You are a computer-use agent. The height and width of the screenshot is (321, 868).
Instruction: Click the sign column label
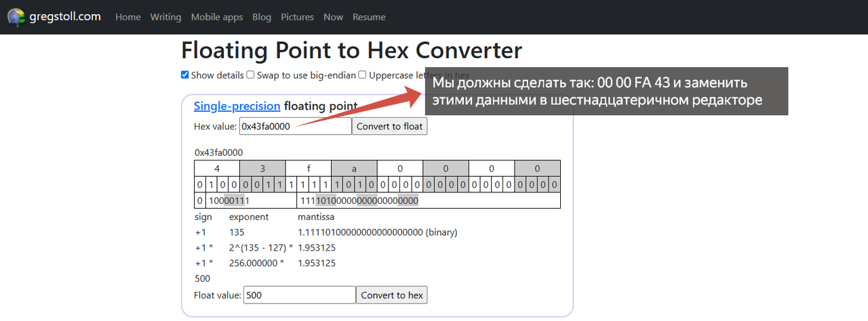click(x=203, y=217)
